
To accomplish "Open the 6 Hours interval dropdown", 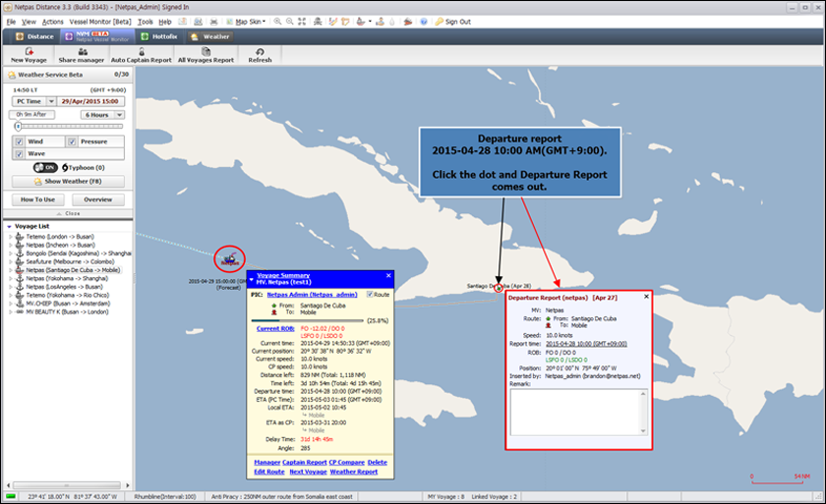I will tap(120, 115).
